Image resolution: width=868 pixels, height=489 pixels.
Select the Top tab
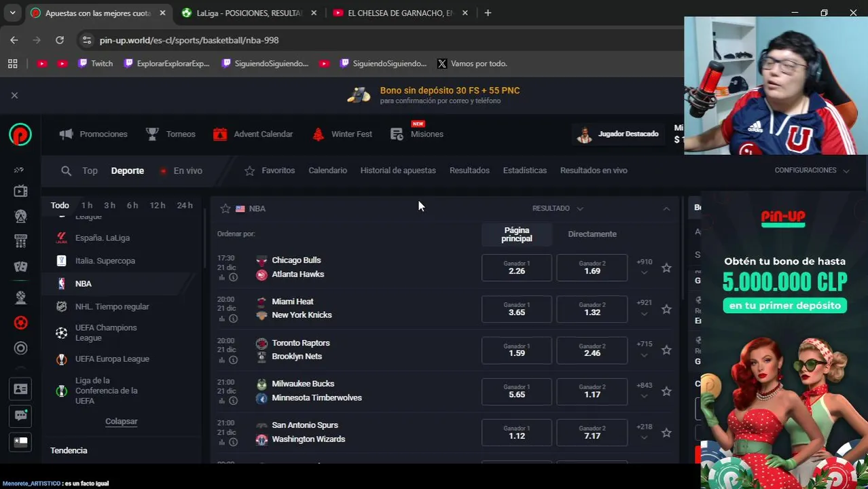click(90, 171)
